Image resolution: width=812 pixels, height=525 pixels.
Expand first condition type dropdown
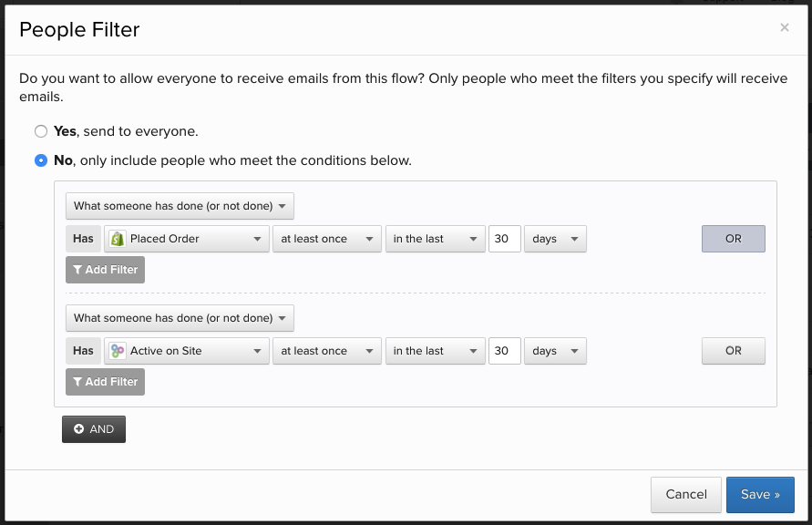(x=180, y=206)
